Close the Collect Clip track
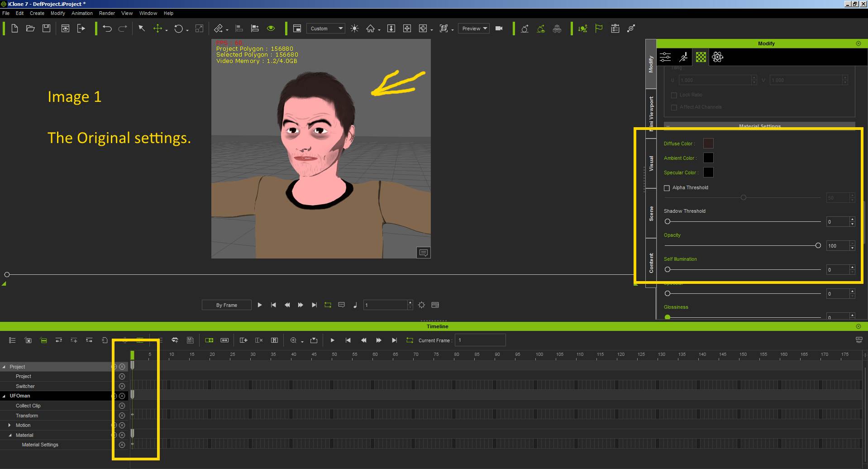Screen dimensions: 868x469 (122, 406)
